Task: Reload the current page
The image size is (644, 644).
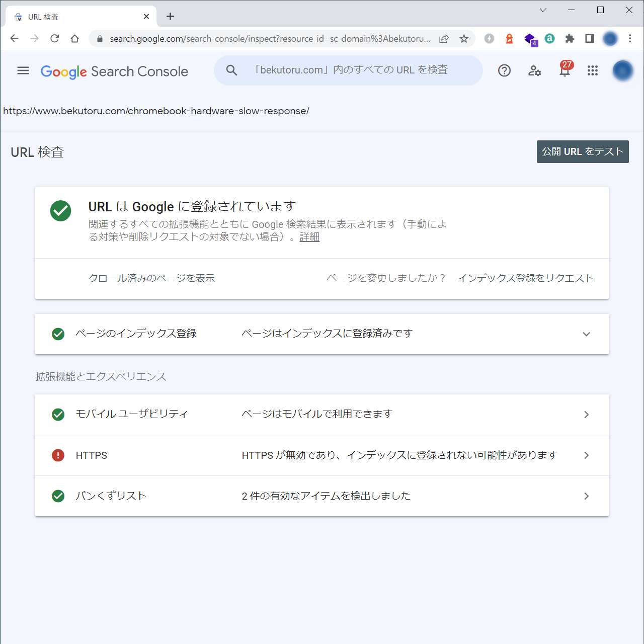Action: coord(55,39)
